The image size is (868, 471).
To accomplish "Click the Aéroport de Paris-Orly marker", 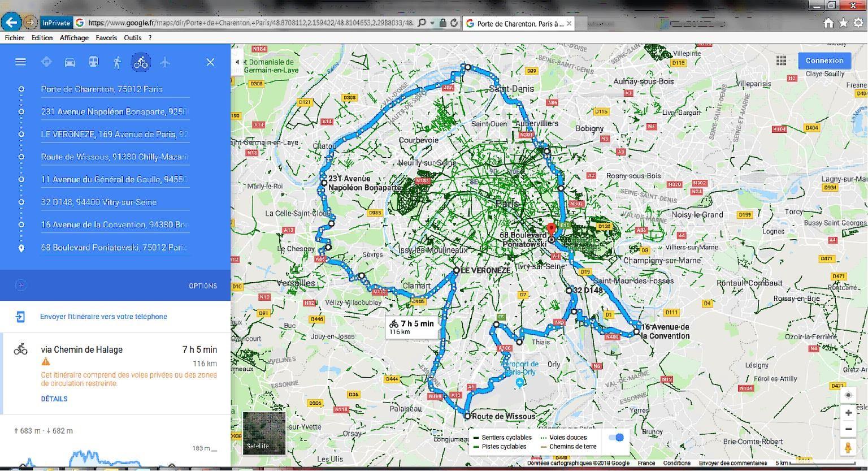I will [x=520, y=383].
